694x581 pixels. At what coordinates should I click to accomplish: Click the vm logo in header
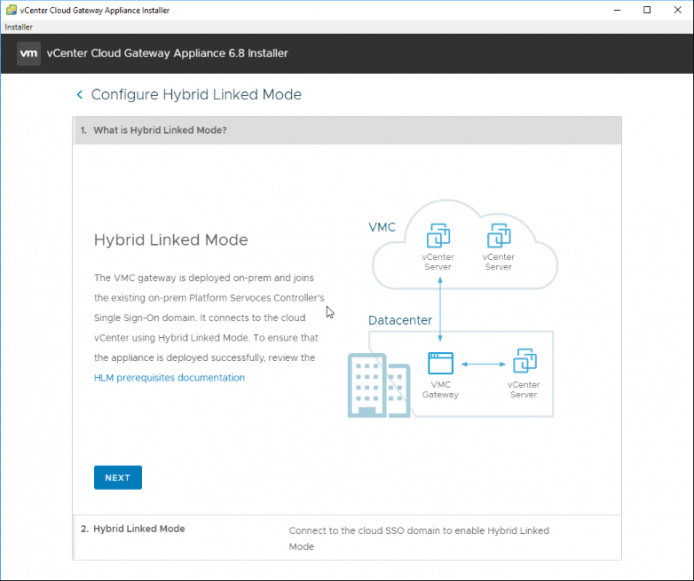tap(29, 54)
